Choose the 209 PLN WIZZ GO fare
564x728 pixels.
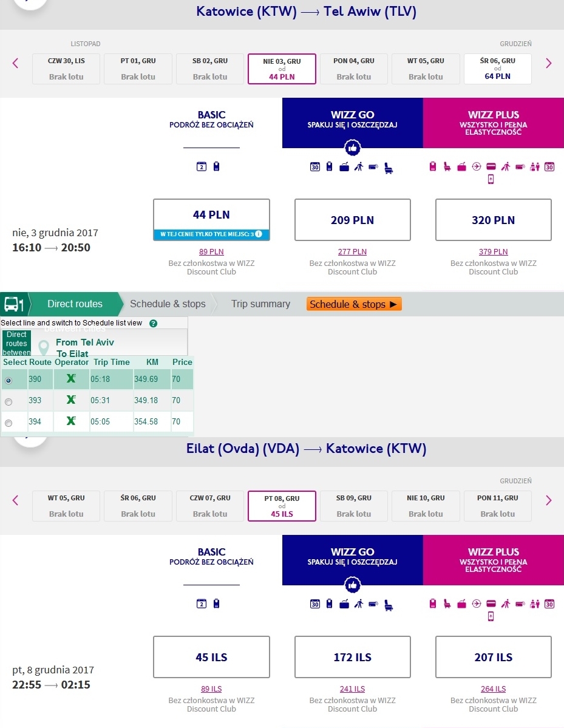pos(352,220)
